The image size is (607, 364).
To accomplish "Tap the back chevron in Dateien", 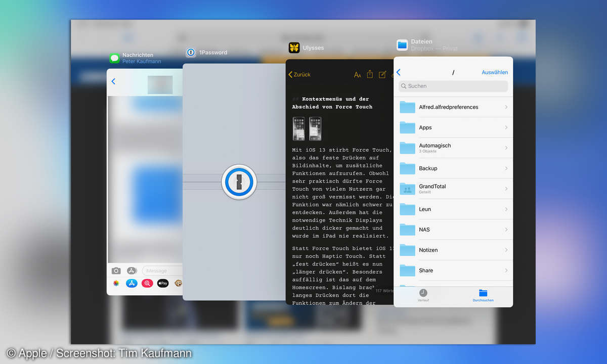I will point(399,72).
